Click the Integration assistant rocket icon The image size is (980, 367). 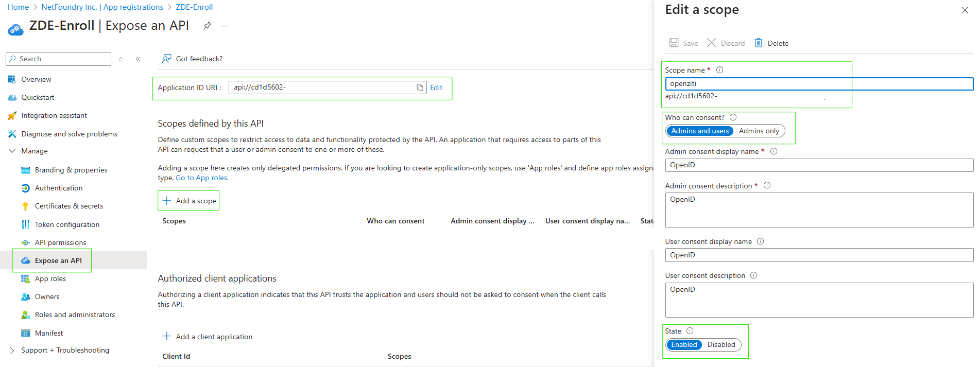tap(12, 116)
